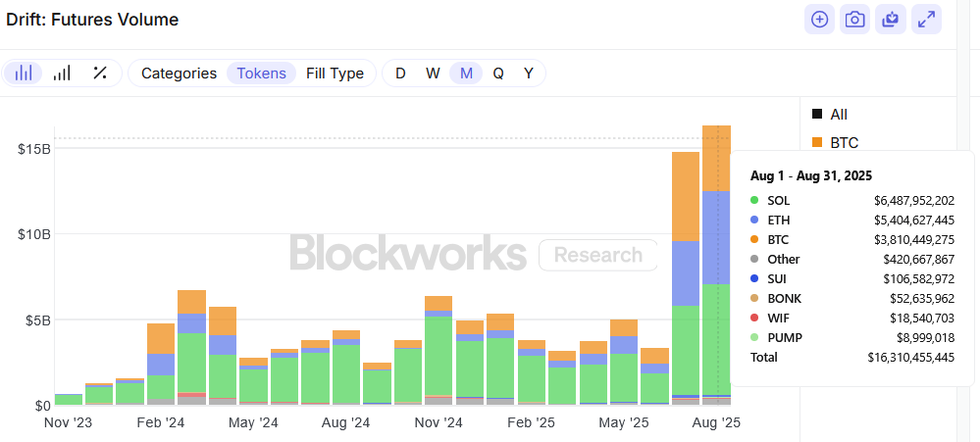Click the Aug '25 x-axis label

[x=715, y=422]
